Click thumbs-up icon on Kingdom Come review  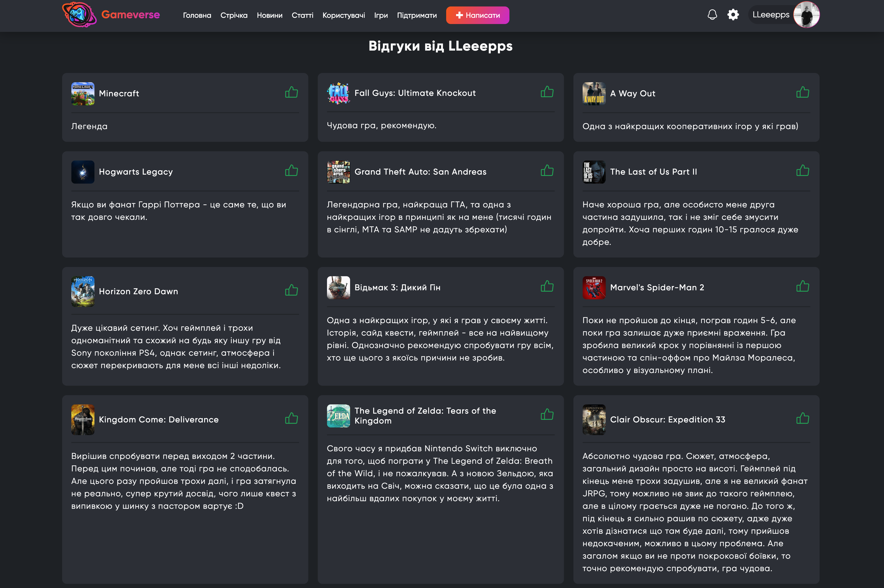[291, 418]
